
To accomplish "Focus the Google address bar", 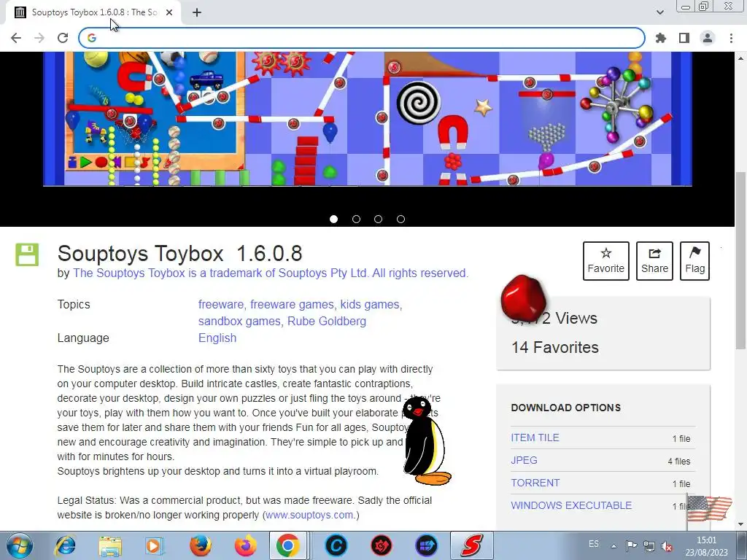I will point(362,38).
